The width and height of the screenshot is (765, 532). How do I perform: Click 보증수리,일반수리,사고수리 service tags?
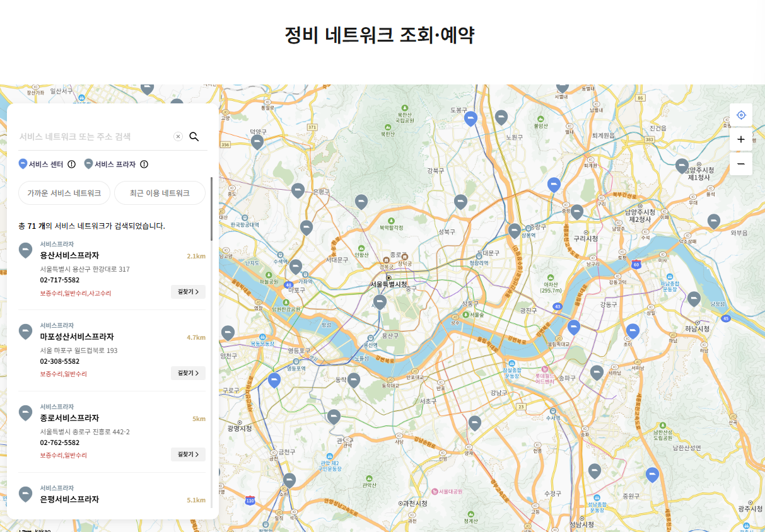tap(76, 293)
